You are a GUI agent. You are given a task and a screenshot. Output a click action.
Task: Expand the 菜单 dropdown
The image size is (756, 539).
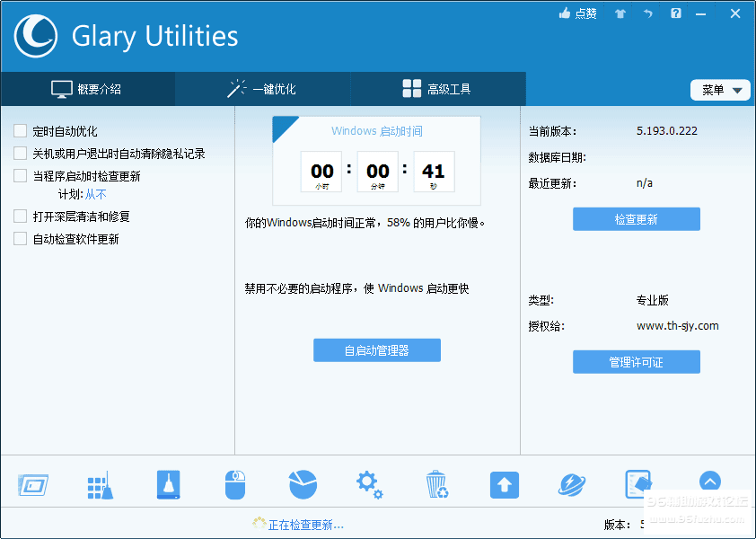pos(720,90)
